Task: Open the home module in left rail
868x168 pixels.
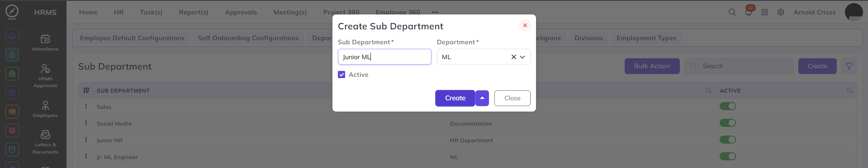Action: tap(12, 36)
